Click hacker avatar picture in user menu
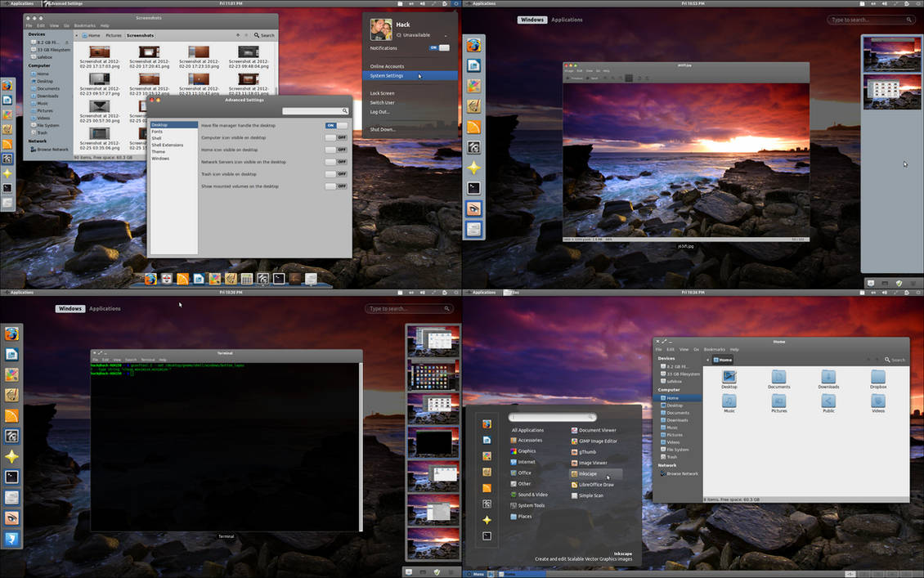 pos(381,29)
